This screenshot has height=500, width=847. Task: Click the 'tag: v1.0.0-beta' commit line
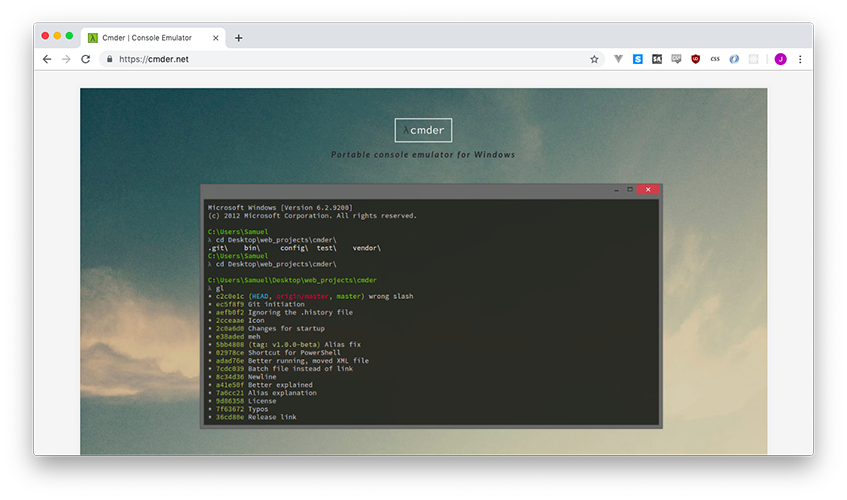(x=285, y=344)
